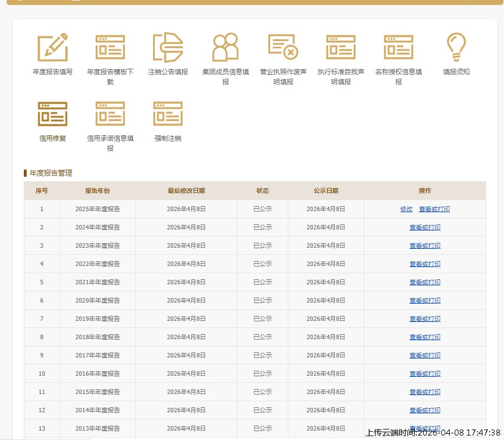
Task: Click 查看或打印 for 2025年度报告
Action: pyautogui.click(x=434, y=209)
